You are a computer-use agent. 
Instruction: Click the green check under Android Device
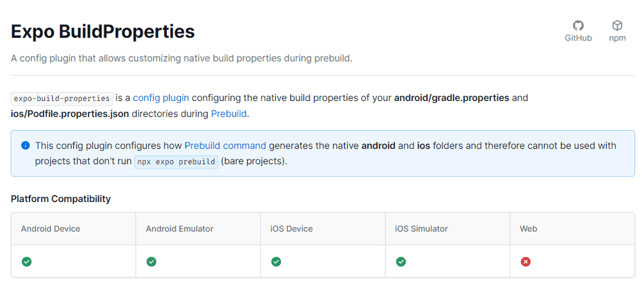tap(26, 261)
